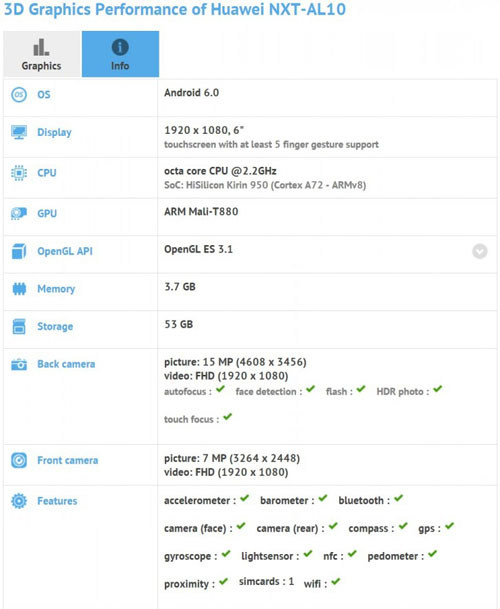Click the HDR photo green checkmark
This screenshot has height=609, width=500.
point(438,389)
